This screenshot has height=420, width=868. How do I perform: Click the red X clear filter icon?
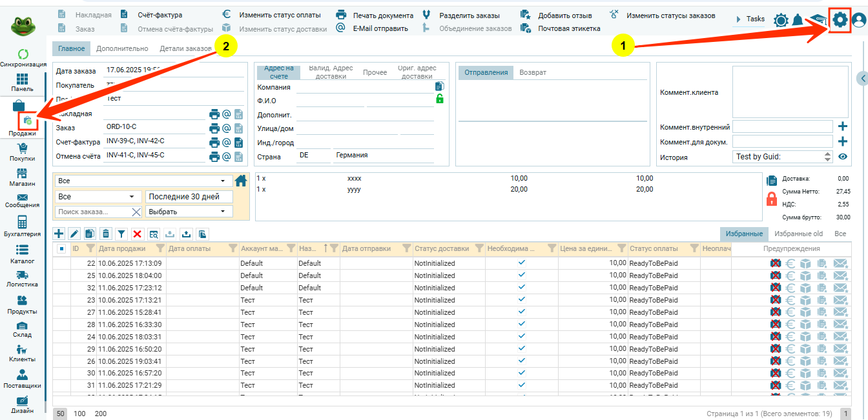point(137,234)
